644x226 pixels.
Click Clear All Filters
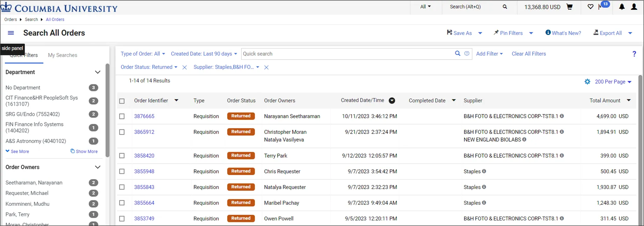(529, 54)
